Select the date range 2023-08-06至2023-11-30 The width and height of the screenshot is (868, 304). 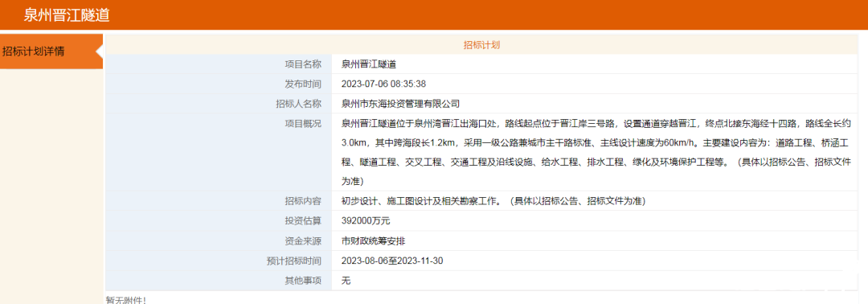coord(392,261)
